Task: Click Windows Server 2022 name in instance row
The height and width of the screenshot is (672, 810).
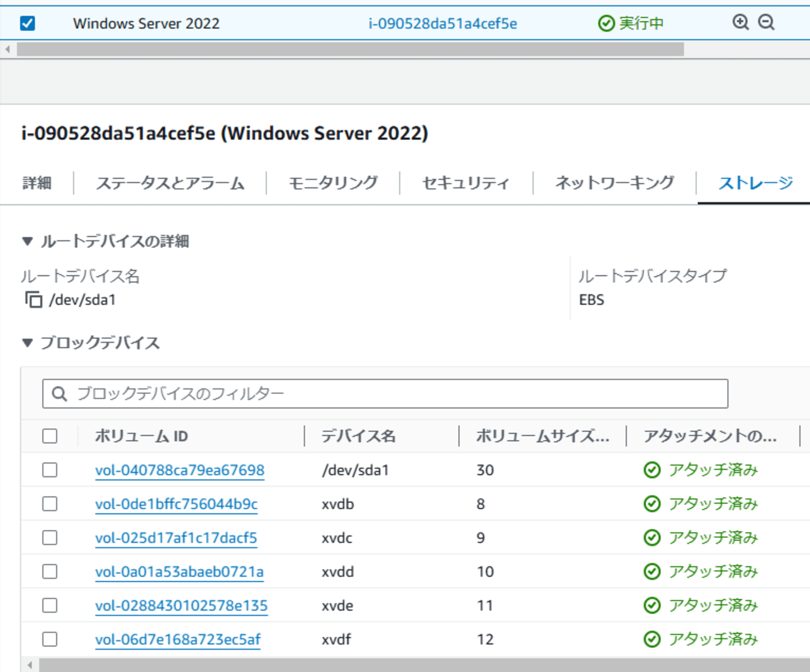Action: (x=146, y=23)
